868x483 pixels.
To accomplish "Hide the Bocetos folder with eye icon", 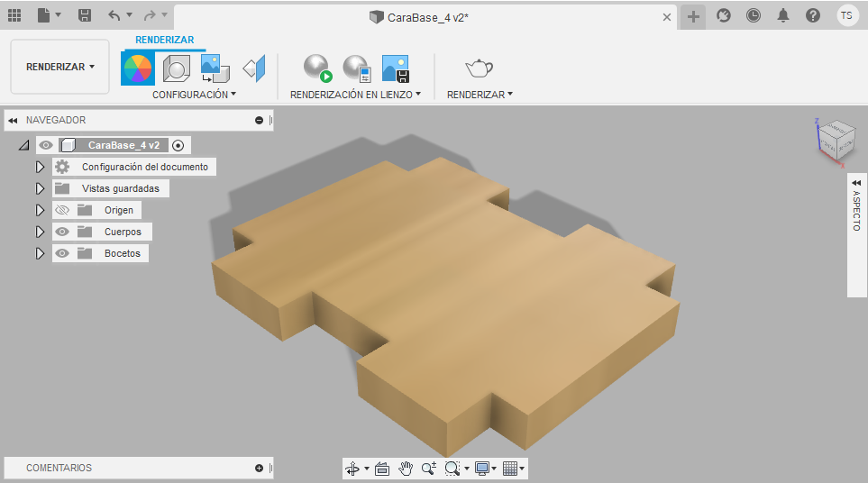I will 62,253.
